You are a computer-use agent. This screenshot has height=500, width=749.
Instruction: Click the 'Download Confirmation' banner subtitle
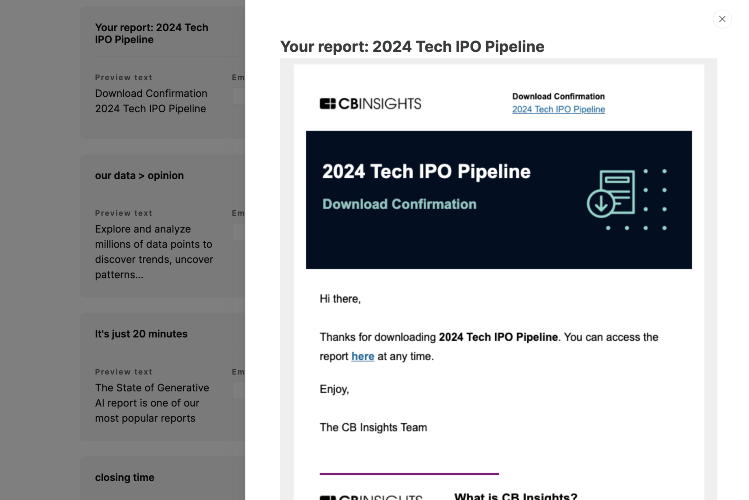pos(399,204)
